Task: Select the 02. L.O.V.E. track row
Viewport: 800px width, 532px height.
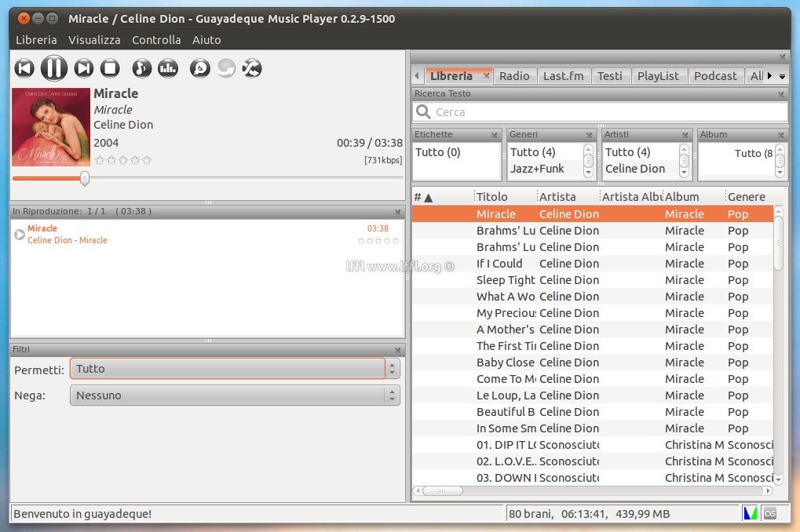Action: pyautogui.click(x=593, y=461)
